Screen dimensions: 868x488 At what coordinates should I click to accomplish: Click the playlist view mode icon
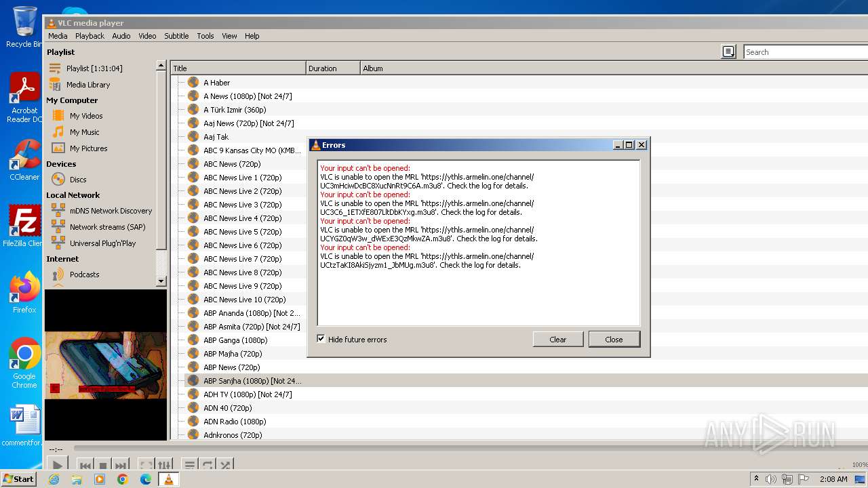point(728,52)
